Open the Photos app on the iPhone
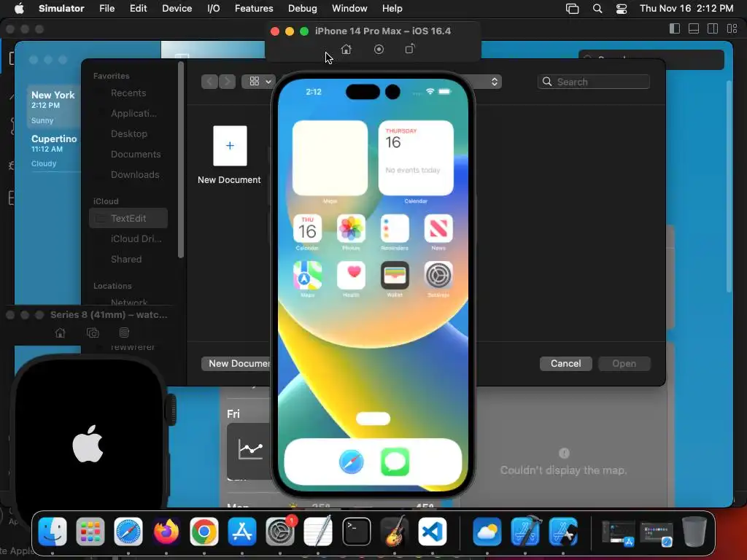This screenshot has width=747, height=560. pos(351,228)
